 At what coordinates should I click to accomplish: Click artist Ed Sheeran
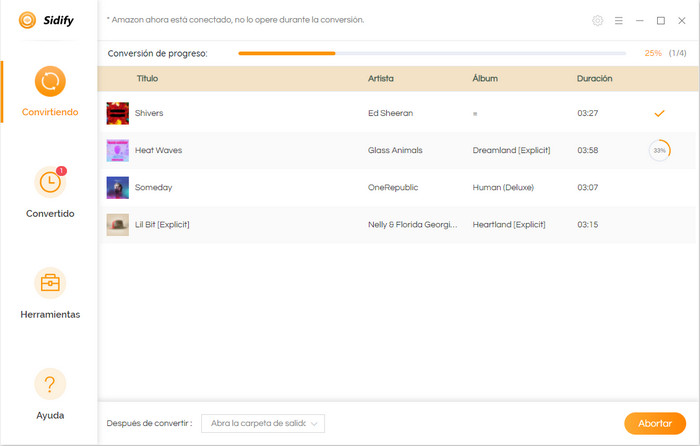coord(391,113)
